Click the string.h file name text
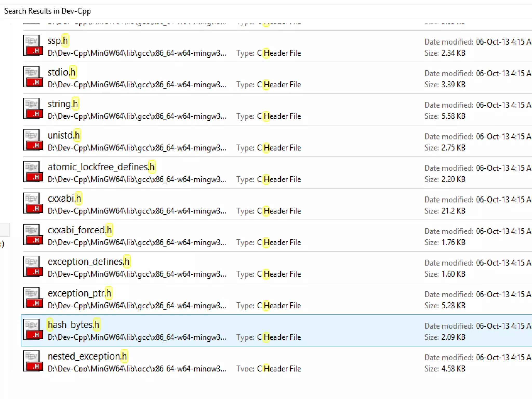 click(x=63, y=104)
